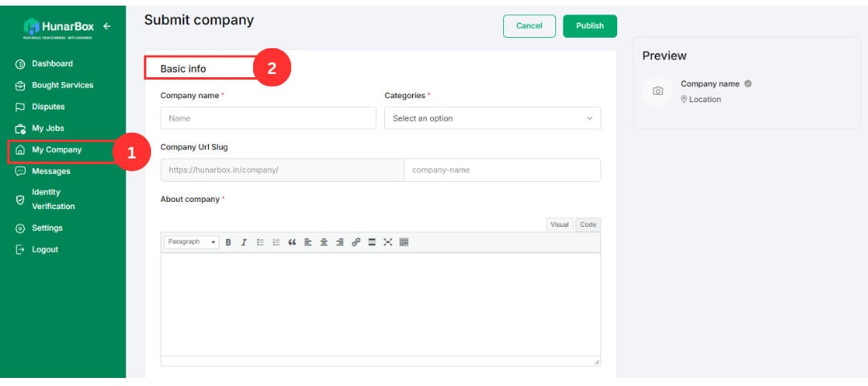Click the Location pin icon in Preview
Image resolution: width=868 pixels, height=386 pixels.
(x=684, y=100)
